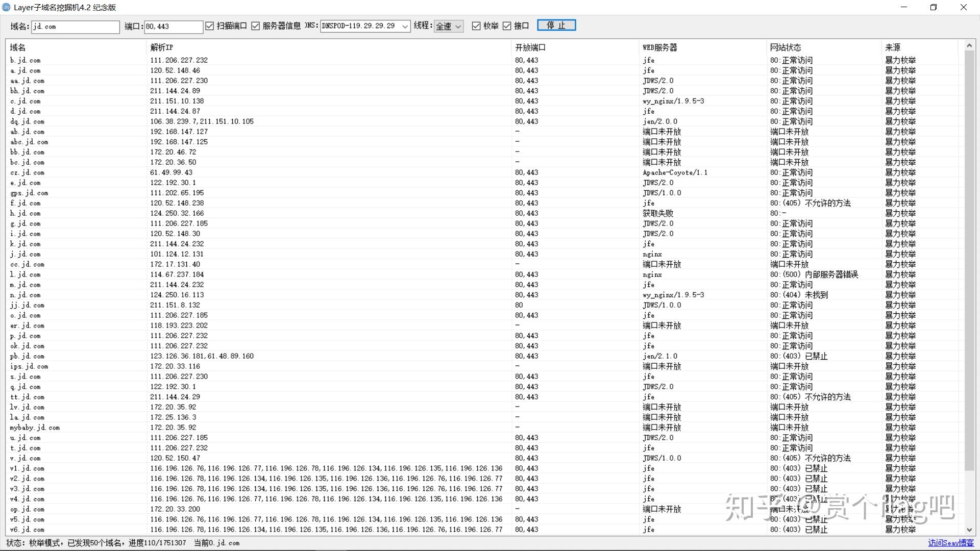Sort by WEB服务器 column header
980x551 pixels.
pyautogui.click(x=703, y=47)
